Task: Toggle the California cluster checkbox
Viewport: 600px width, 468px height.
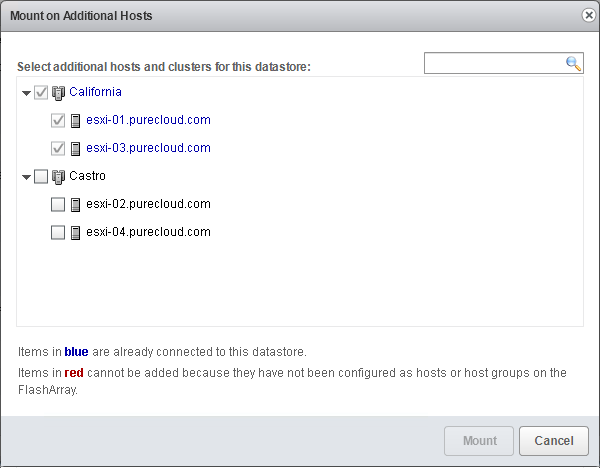Action: click(x=41, y=93)
